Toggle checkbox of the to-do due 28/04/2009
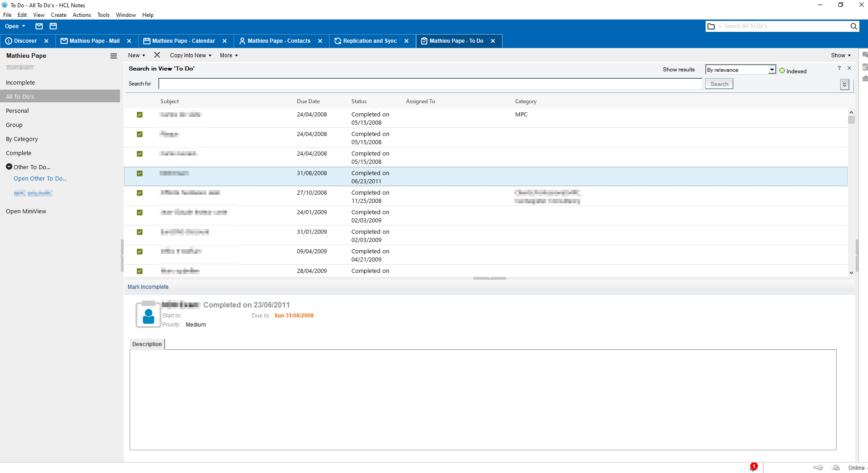868x473 pixels. tap(140, 271)
